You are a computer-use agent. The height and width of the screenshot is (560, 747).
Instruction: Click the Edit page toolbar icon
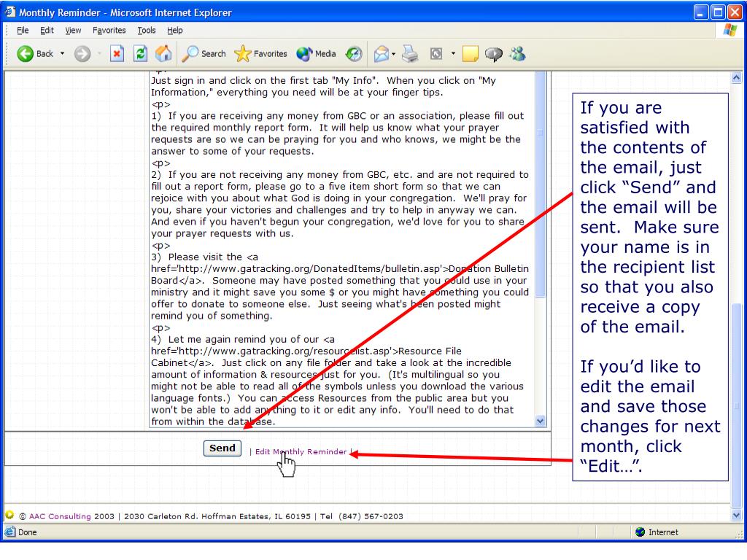point(436,54)
